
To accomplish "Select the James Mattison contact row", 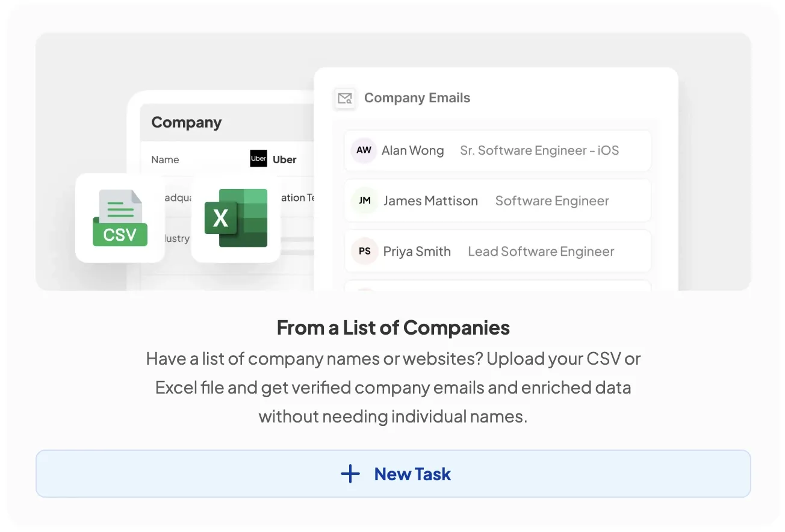I will pos(497,200).
